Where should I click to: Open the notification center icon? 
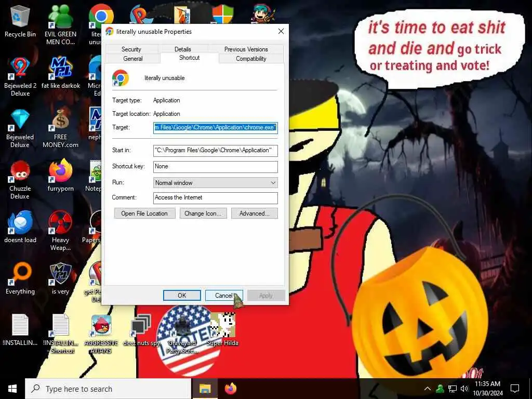click(515, 389)
